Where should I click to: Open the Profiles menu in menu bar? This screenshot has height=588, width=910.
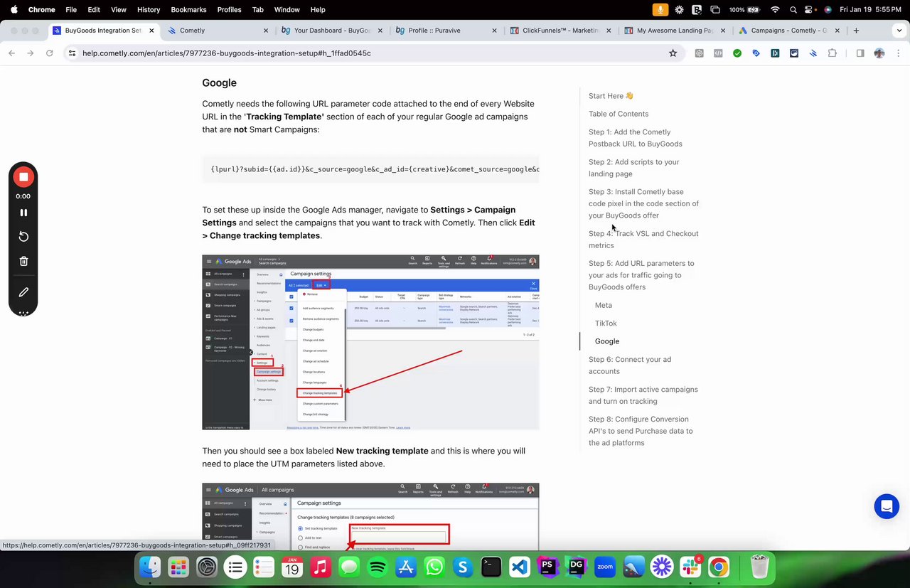coord(229,9)
